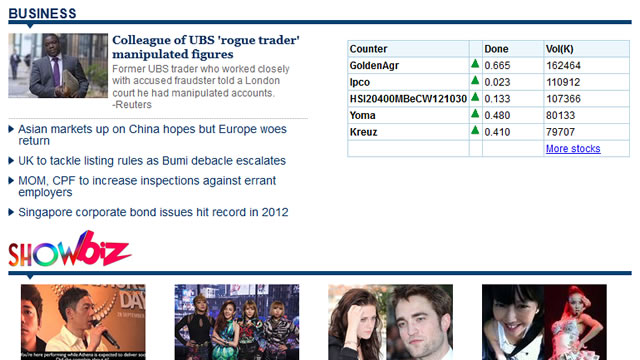Click the bullet arrow before Singapore corporate bond
The width and height of the screenshot is (640, 360).
point(11,212)
